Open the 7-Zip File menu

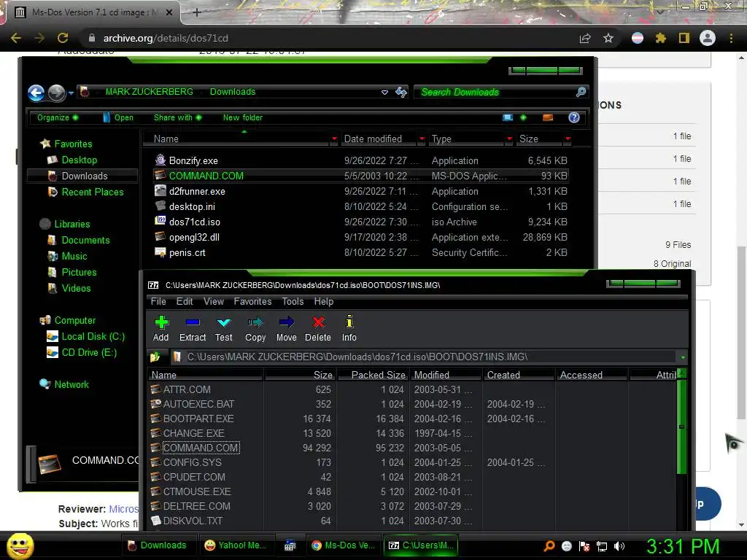click(x=158, y=301)
